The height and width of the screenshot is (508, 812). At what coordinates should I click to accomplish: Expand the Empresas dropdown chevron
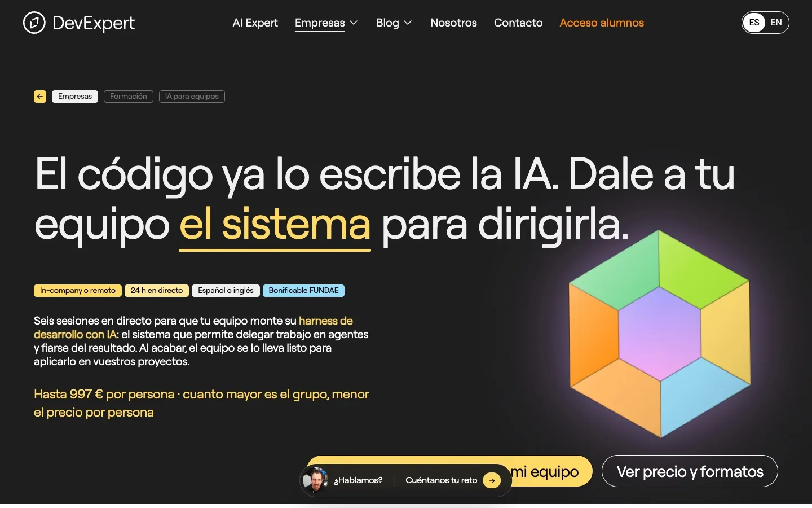click(354, 23)
